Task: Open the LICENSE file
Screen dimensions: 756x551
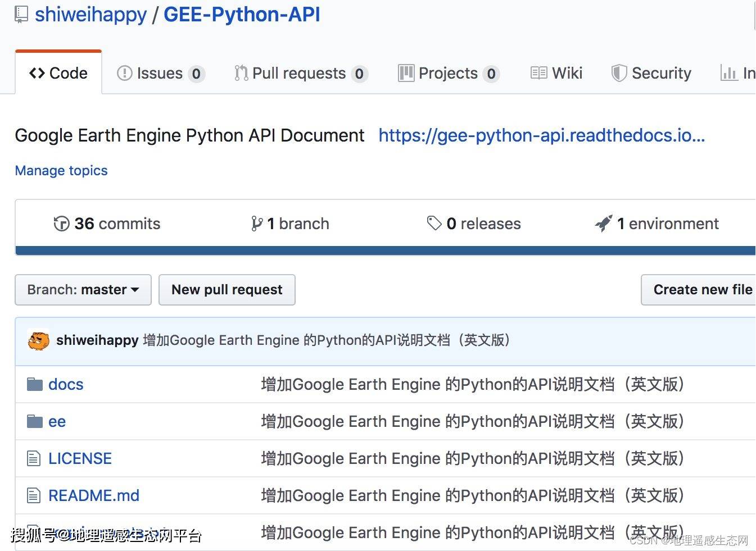Action: tap(80, 458)
